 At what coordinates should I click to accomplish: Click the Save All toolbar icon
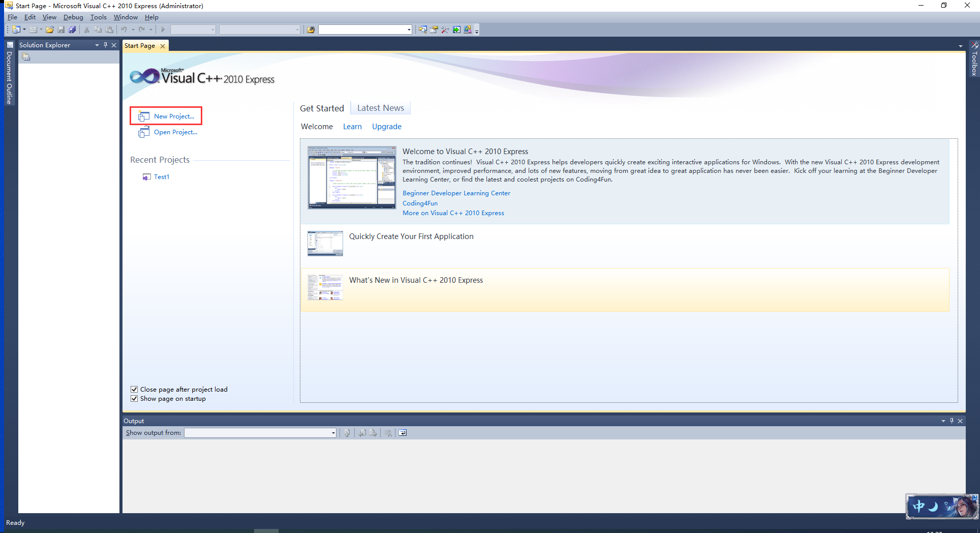[72, 29]
